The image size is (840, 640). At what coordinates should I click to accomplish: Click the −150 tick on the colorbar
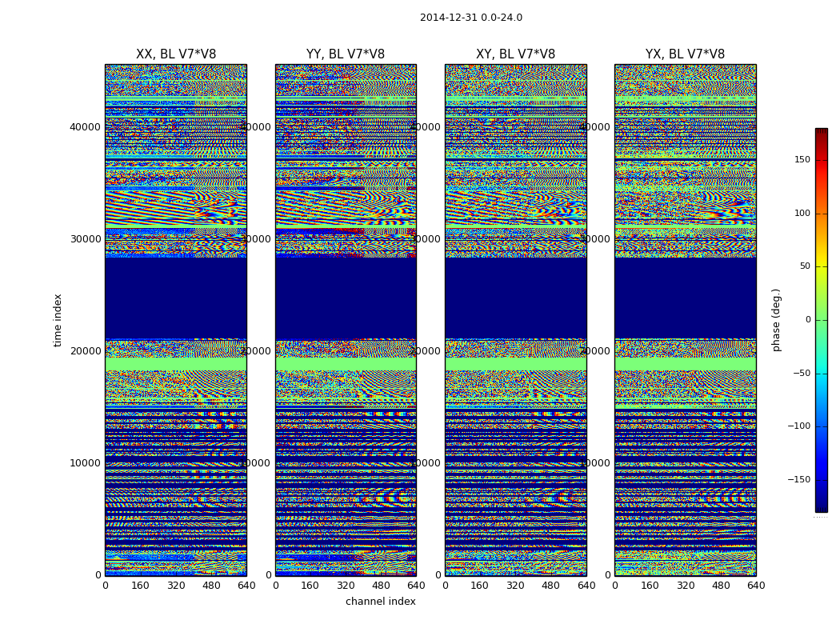(x=798, y=479)
